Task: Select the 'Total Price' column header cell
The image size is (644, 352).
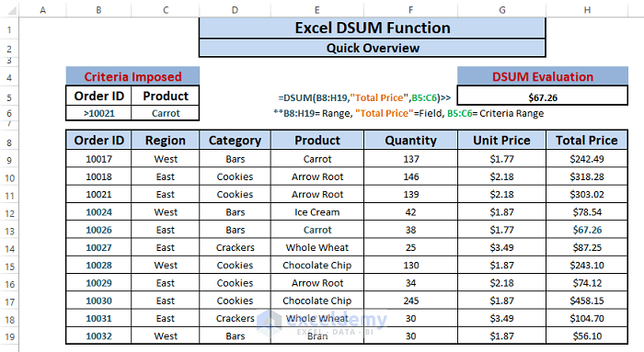Action: coord(587,141)
